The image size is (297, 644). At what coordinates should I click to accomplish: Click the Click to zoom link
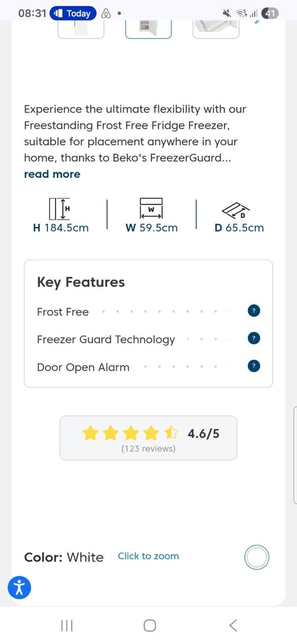pos(148,556)
